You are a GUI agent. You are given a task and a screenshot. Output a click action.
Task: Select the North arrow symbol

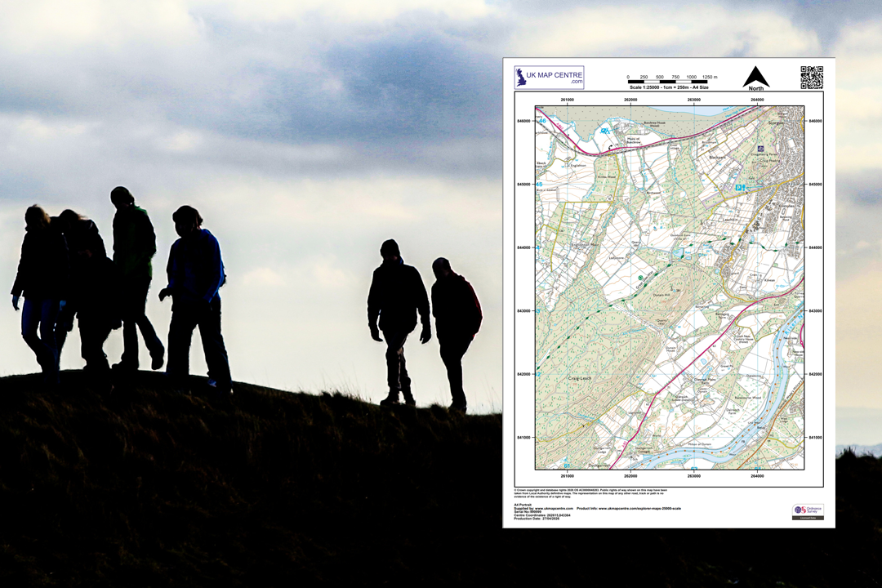pos(756,78)
